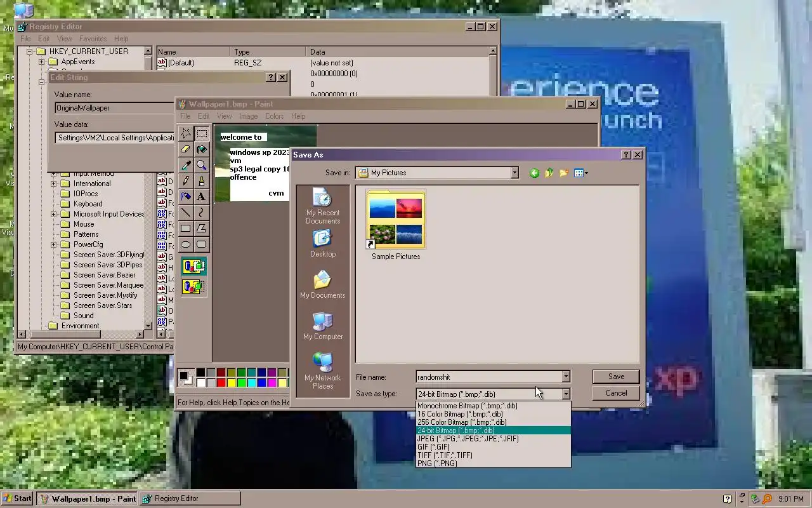Expand International key in registry tree
This screenshot has width=812, height=508.
tap(53, 184)
